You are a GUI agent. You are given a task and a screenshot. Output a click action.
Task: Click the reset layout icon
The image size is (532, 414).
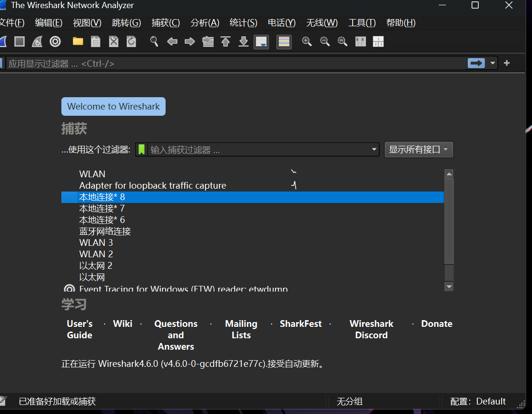point(378,42)
